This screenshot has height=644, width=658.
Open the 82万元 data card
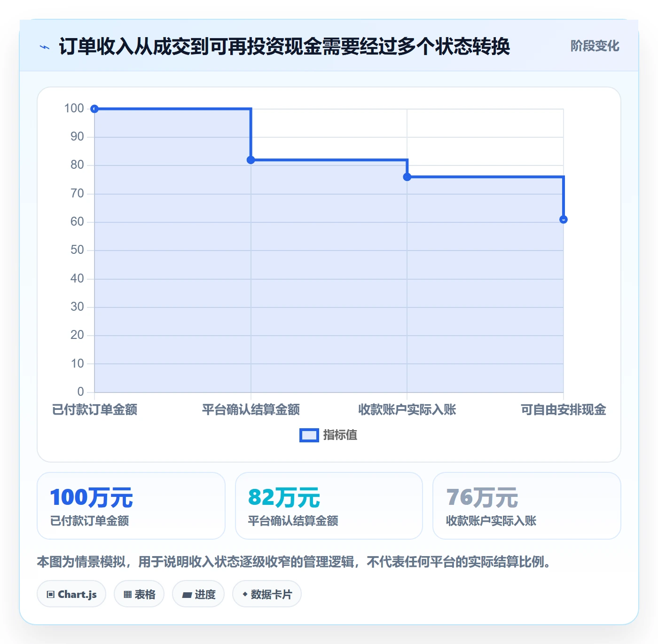pos(329,506)
